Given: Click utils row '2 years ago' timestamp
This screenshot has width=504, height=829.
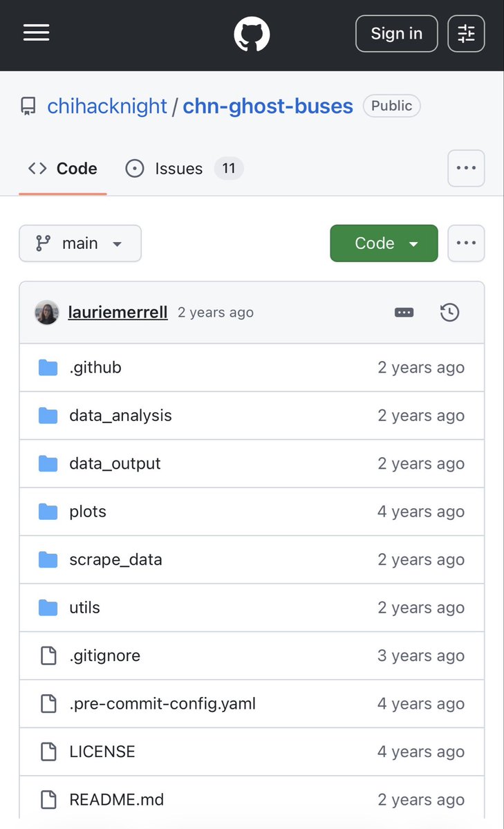Looking at the screenshot, I should pyautogui.click(x=421, y=608).
